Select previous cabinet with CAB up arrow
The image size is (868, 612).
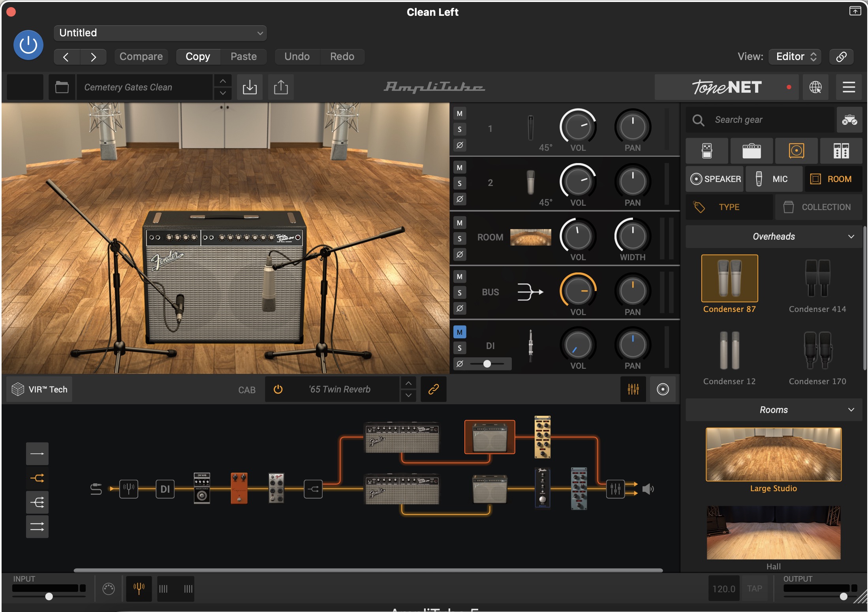click(x=409, y=383)
